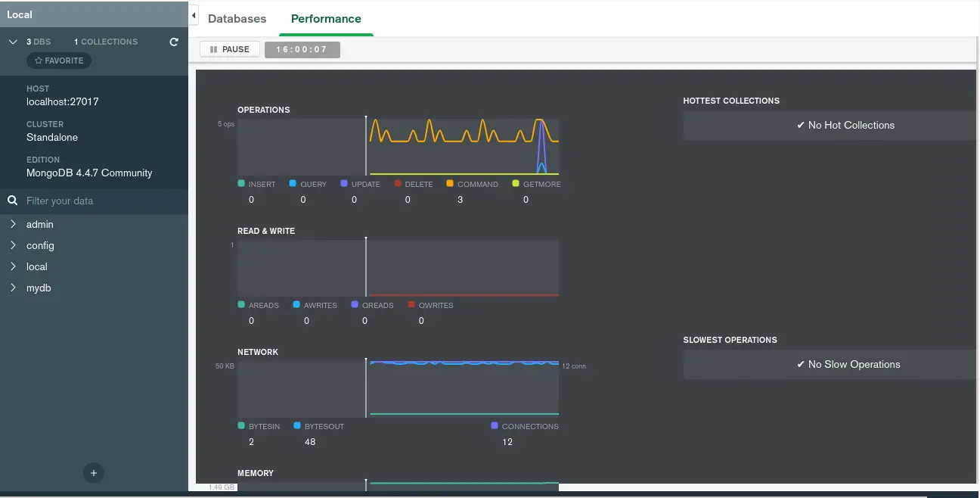This screenshot has height=498, width=980.
Task: Click the QREADS legend swatch
Action: (355, 304)
